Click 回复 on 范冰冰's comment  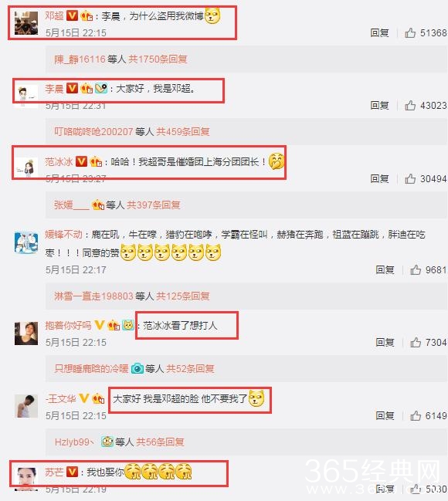click(379, 179)
